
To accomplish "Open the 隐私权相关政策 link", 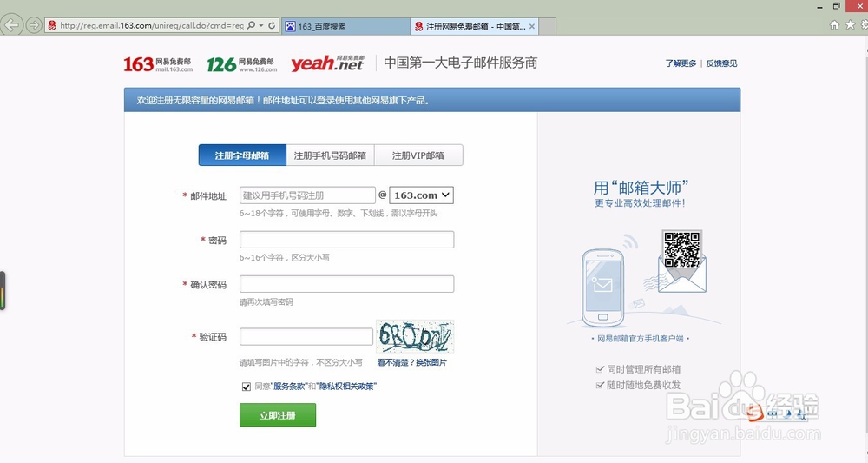I will [346, 387].
